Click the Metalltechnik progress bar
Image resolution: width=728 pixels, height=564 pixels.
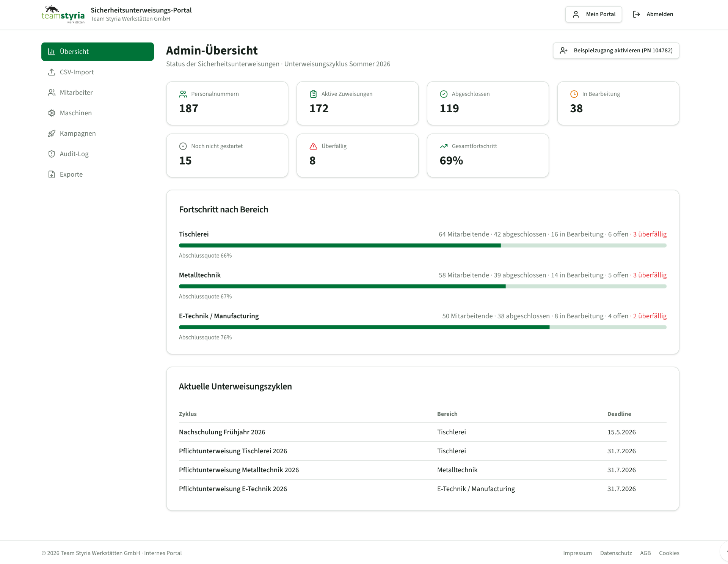coord(423,286)
